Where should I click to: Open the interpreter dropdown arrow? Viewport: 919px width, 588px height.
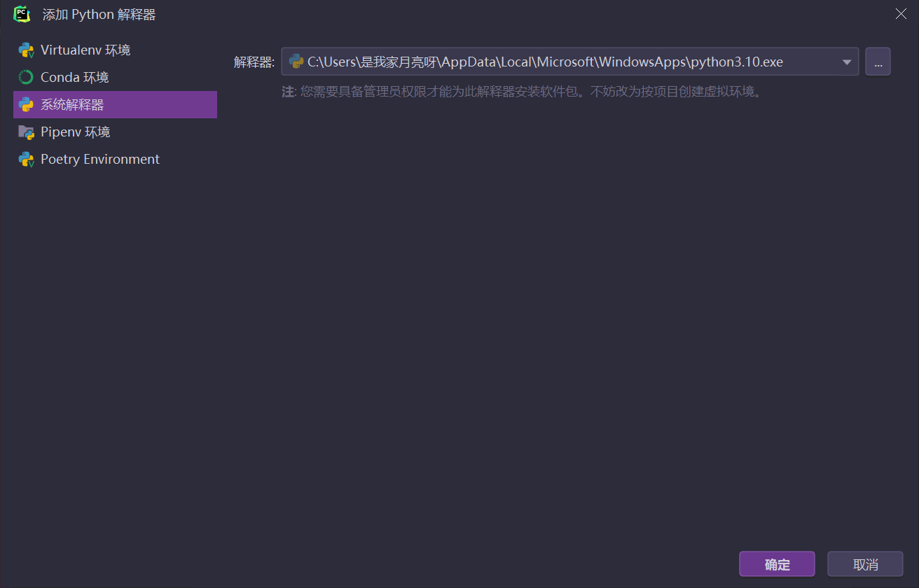click(x=846, y=62)
